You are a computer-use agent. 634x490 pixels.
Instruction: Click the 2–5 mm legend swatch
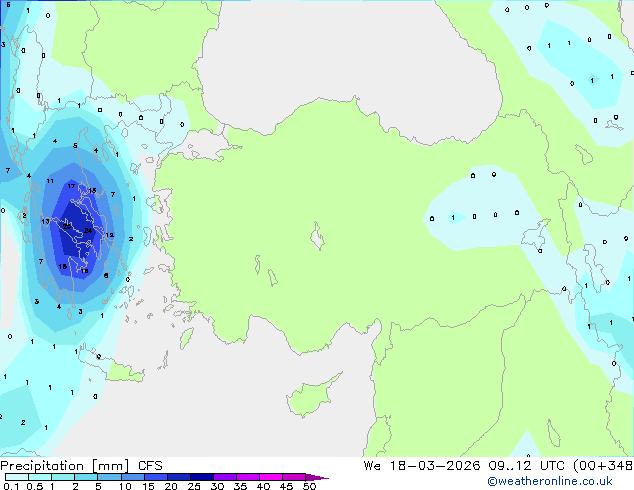pos(86,477)
